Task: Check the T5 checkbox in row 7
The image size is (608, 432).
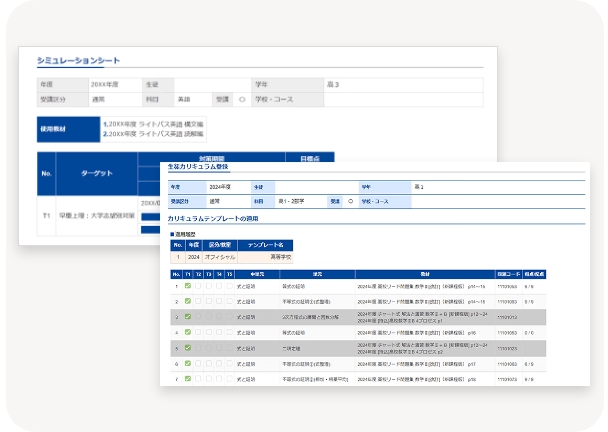Action: 228,380
